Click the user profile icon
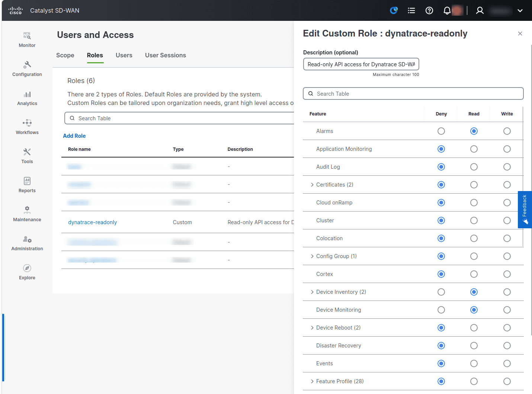 click(480, 10)
